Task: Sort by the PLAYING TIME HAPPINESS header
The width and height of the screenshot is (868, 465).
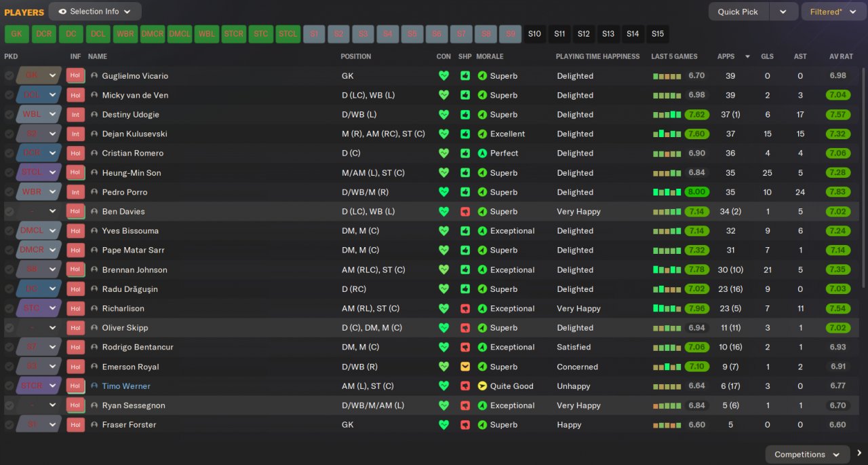Action: [x=597, y=56]
